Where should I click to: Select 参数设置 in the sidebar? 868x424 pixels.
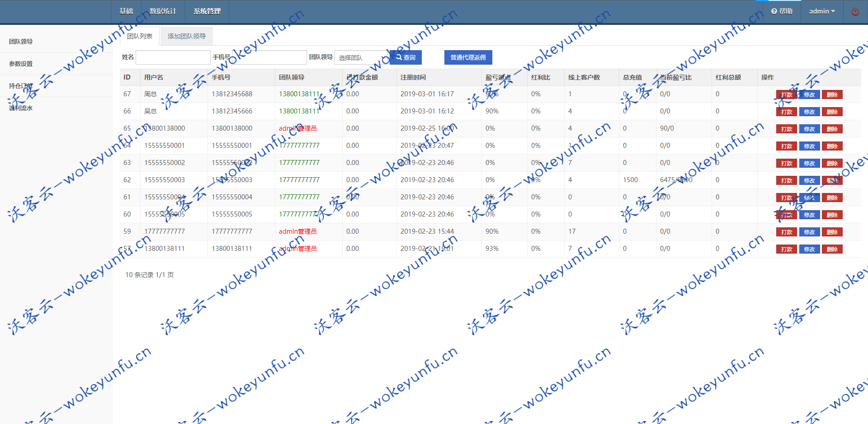[21, 64]
